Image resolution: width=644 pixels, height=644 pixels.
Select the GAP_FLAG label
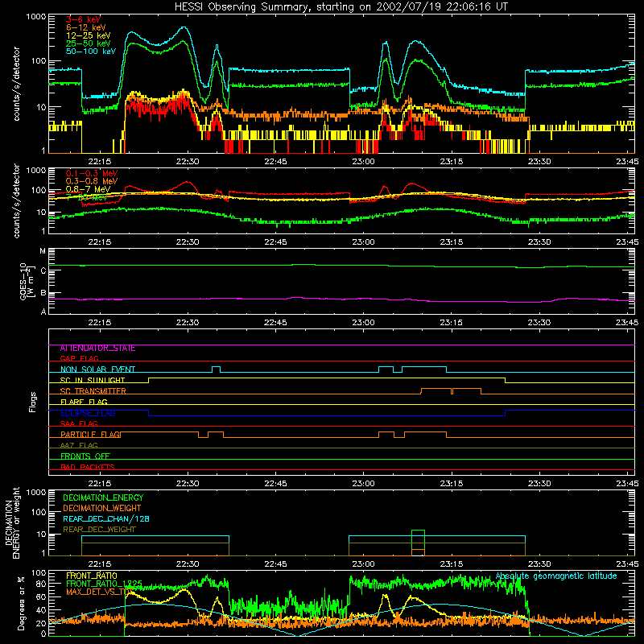point(79,358)
